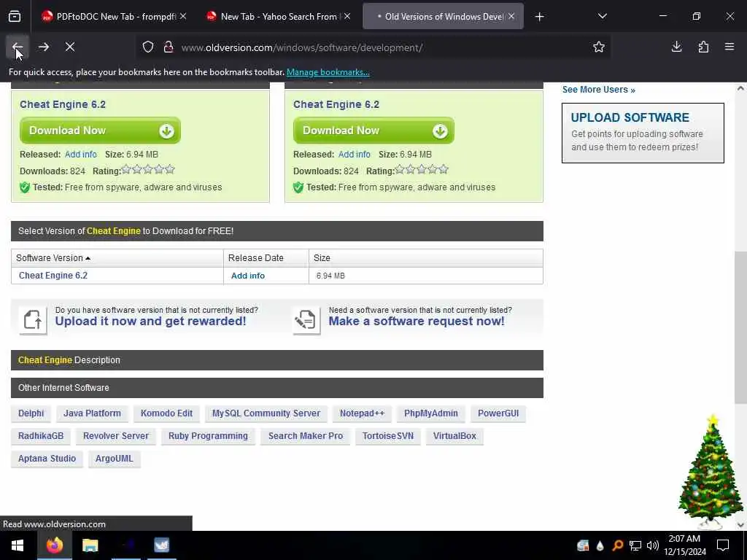Open Make a software request now link
This screenshot has width=747, height=560.
click(x=417, y=321)
